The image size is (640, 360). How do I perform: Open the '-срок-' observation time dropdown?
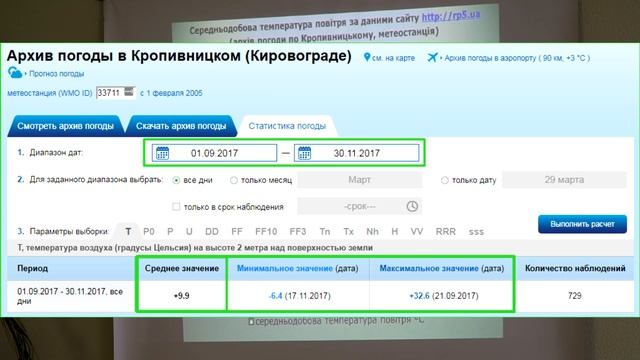click(x=360, y=206)
